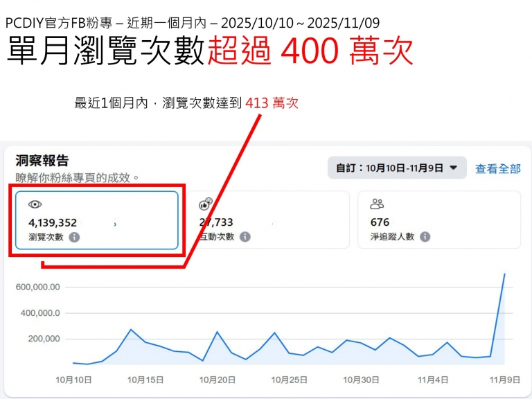
Task: Click the net followers people icon
Action: (x=377, y=204)
